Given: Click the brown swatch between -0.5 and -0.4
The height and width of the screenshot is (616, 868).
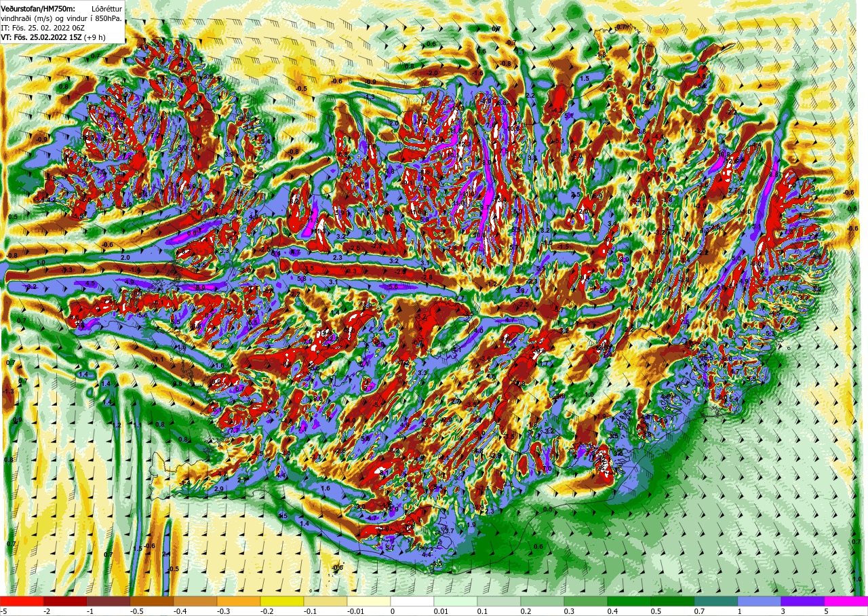Looking at the screenshot, I should (x=152, y=601).
